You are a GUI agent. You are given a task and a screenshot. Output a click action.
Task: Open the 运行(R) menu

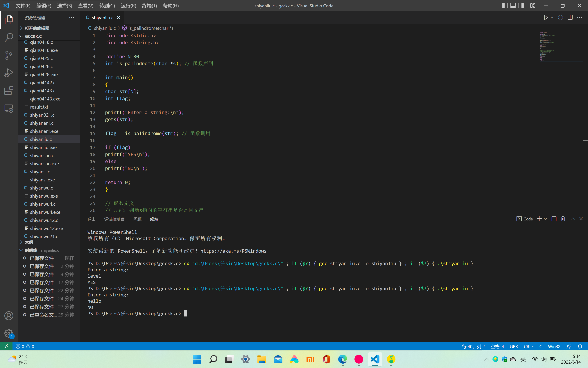128,6
